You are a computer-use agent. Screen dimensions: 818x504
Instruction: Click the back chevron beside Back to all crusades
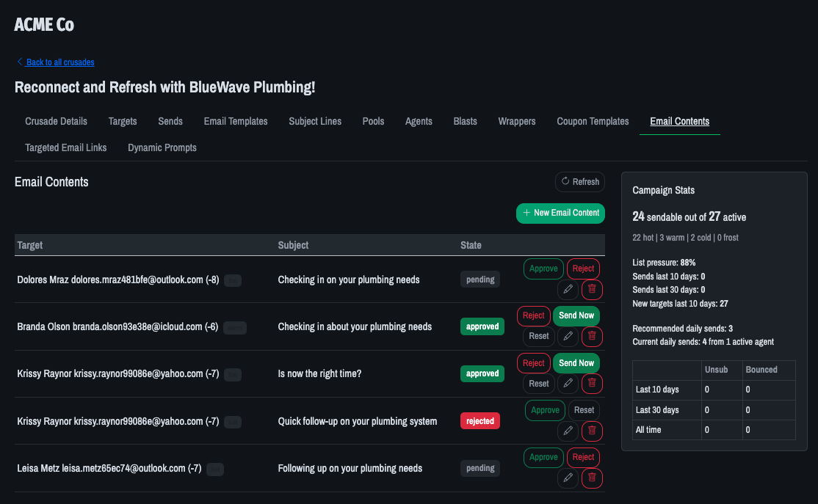20,62
